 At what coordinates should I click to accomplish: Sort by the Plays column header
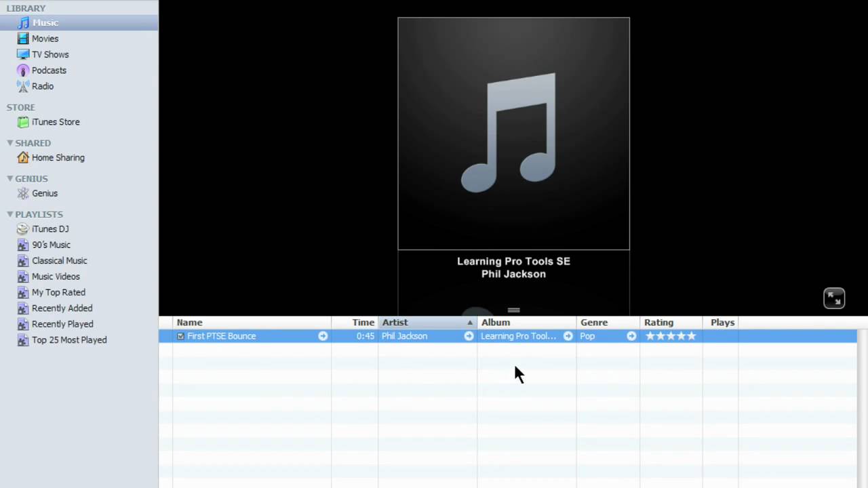coord(721,323)
